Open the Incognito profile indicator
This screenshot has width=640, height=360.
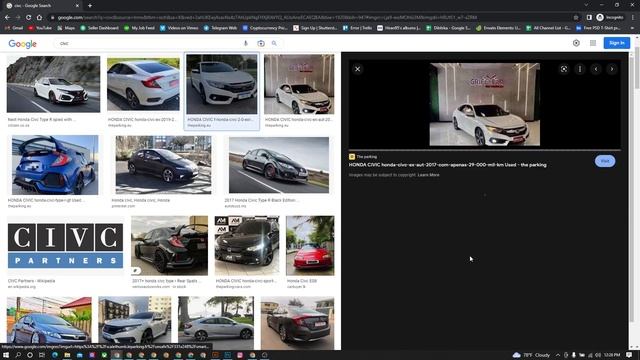[610, 18]
